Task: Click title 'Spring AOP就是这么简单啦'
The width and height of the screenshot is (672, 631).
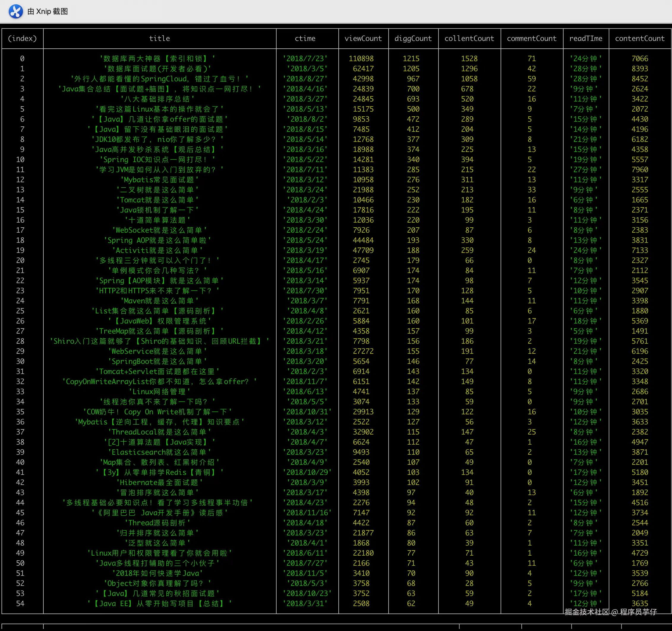Action: [157, 240]
